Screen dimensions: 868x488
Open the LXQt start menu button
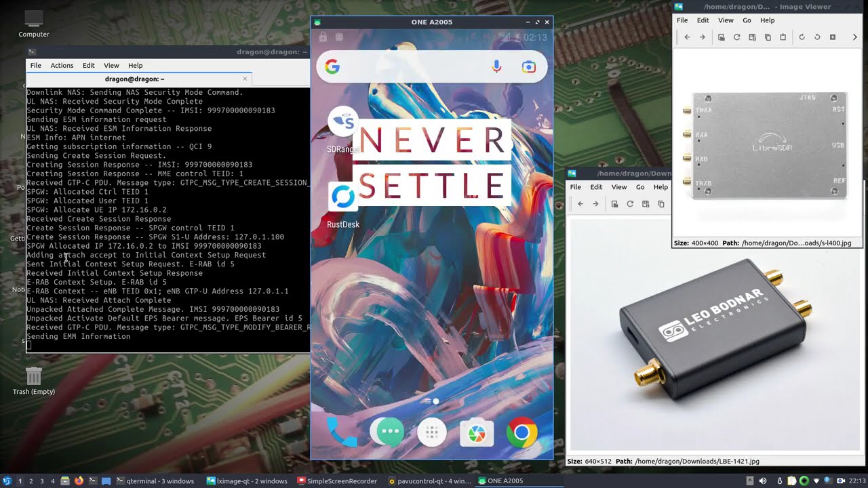(7, 481)
